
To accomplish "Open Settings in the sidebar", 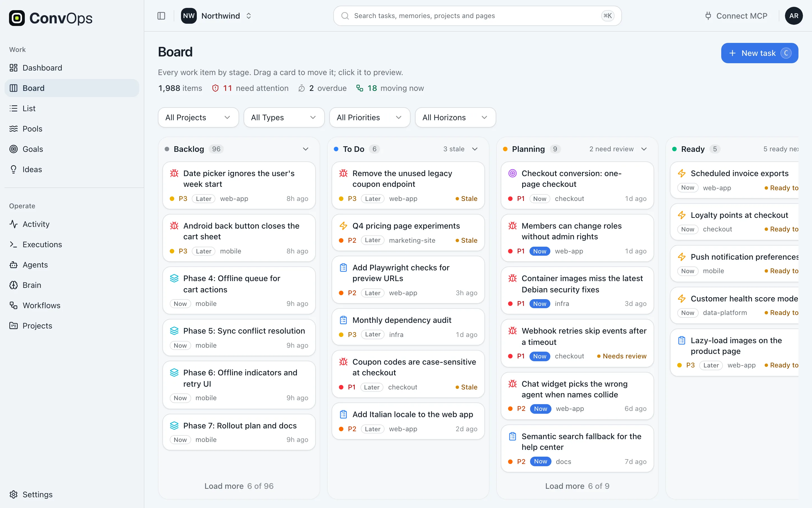I will tap(72, 494).
